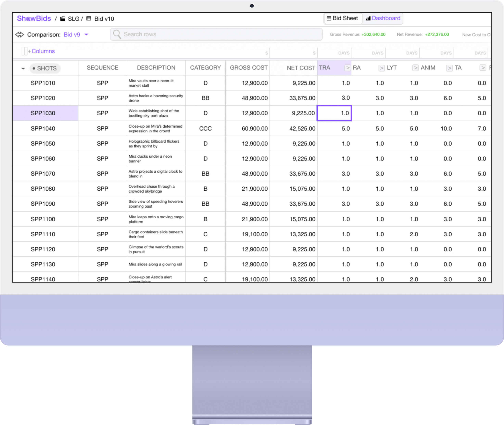The image size is (504, 425).
Task: Sort by the GROSS COST header
Action: (x=248, y=68)
